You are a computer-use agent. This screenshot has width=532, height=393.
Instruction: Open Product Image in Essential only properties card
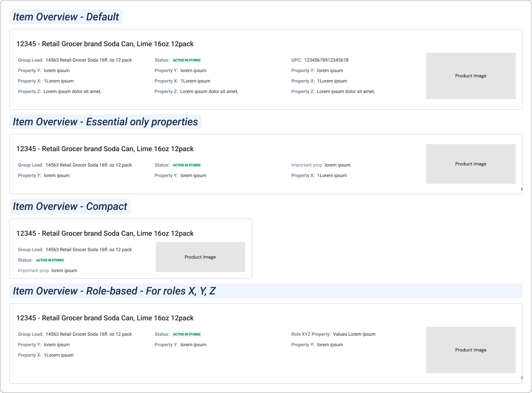point(471,164)
